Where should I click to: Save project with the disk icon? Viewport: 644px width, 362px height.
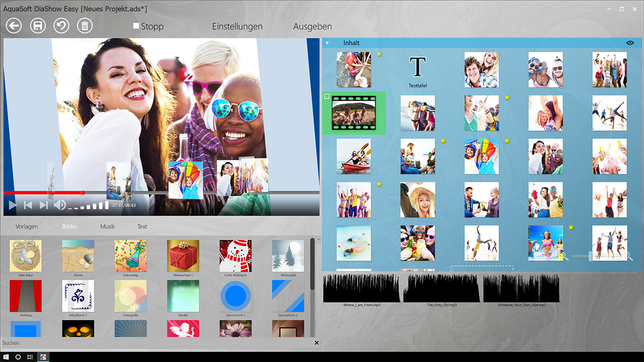38,26
